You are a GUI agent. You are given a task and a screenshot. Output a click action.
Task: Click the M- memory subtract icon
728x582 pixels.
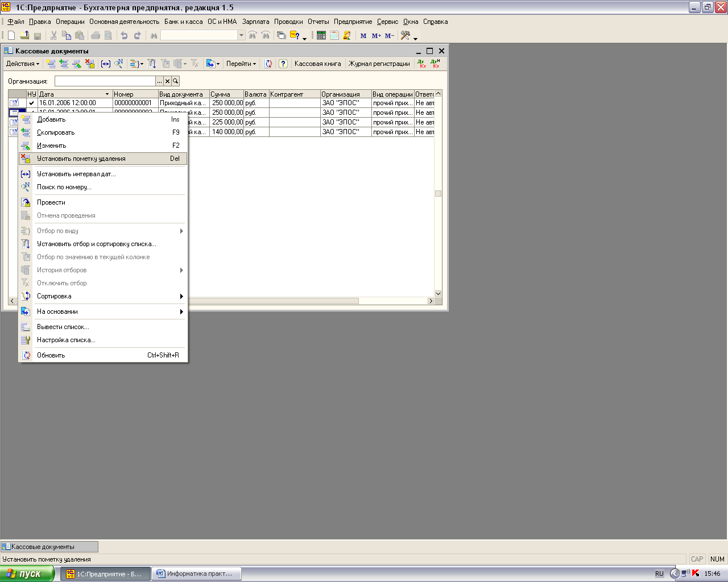point(390,35)
